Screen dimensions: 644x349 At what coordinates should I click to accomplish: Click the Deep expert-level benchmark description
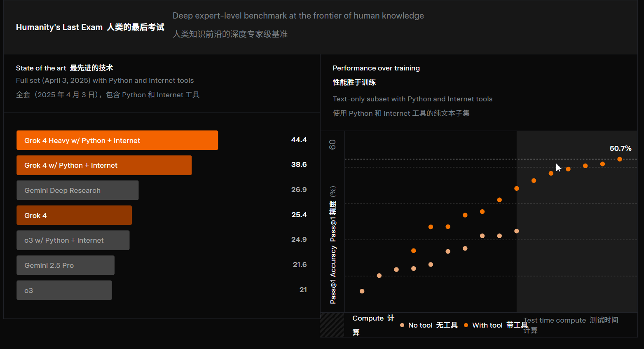tap(298, 16)
